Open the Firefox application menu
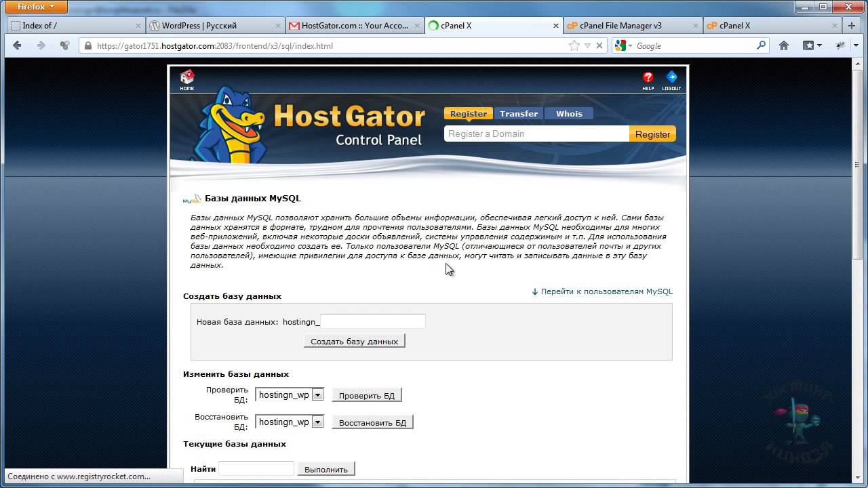 pos(36,7)
